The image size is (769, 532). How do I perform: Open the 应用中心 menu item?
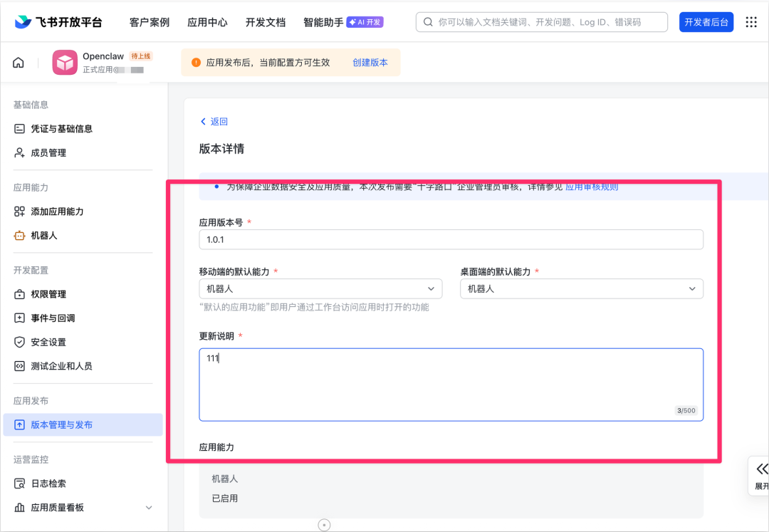point(207,22)
